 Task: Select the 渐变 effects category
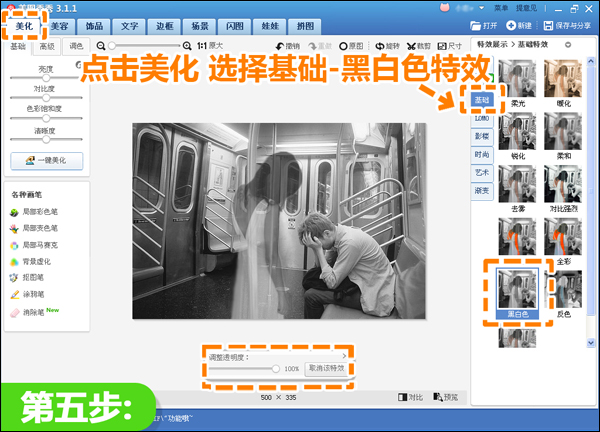point(482,191)
